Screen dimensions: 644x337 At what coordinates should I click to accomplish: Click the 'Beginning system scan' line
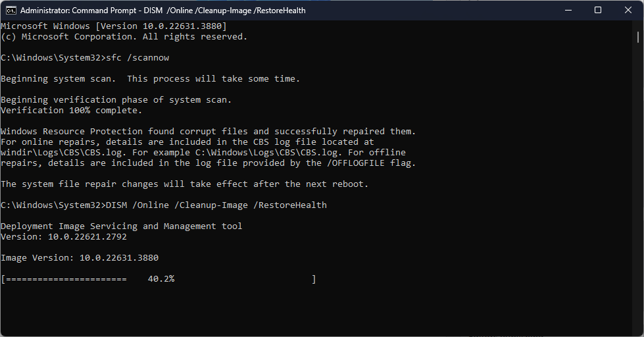click(x=150, y=79)
